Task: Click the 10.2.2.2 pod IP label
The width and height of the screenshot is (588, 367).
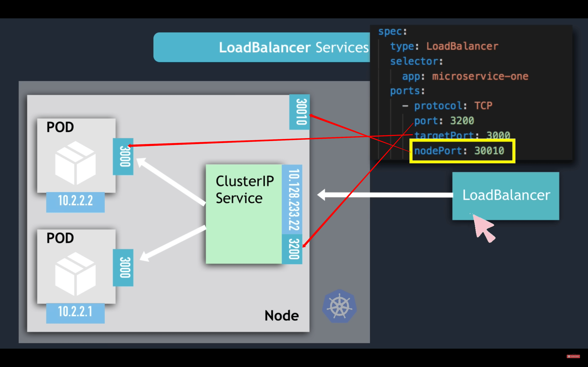Action: pyautogui.click(x=75, y=202)
